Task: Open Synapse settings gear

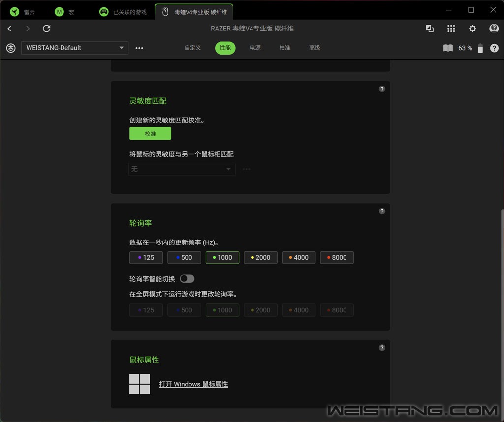Action: click(472, 29)
